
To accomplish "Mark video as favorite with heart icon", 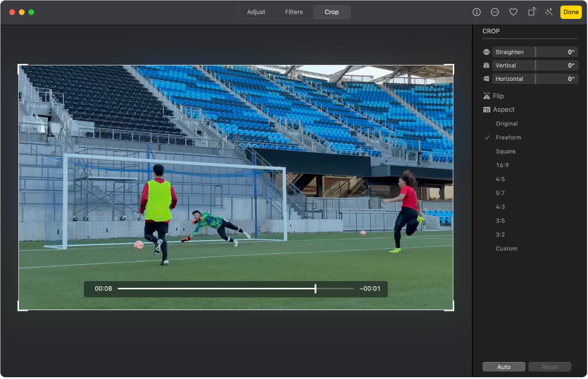I will (x=513, y=12).
